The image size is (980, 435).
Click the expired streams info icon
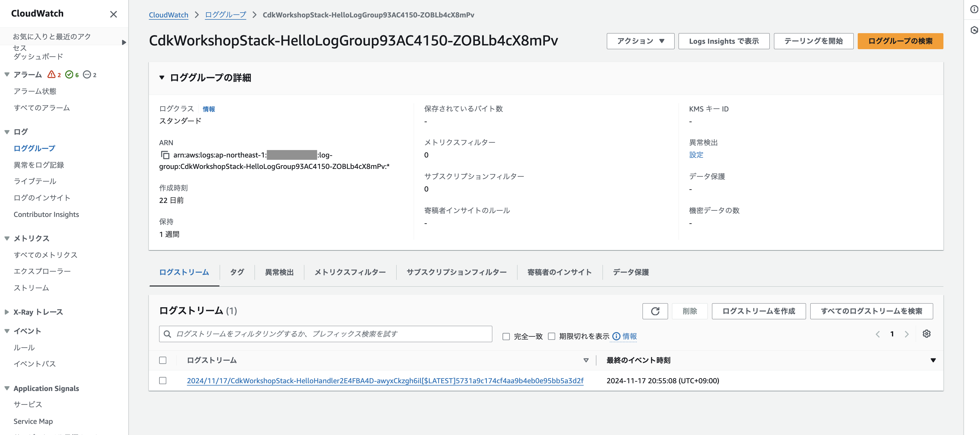point(615,336)
